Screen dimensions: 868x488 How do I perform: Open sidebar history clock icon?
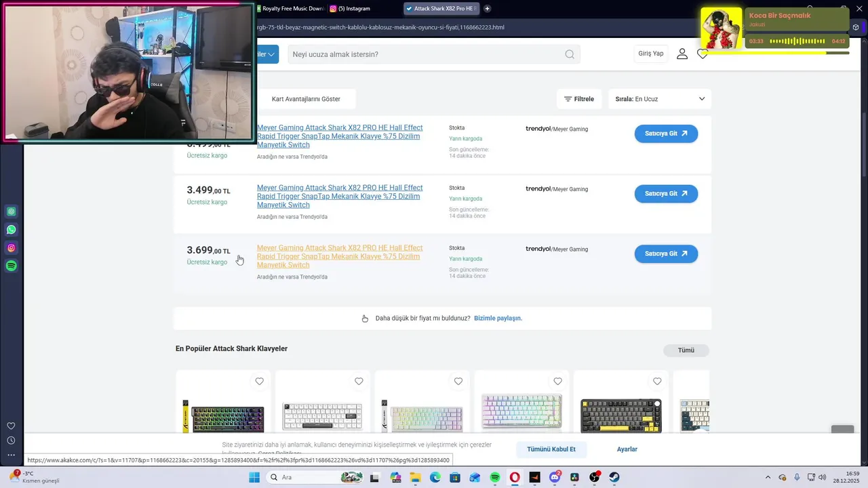[x=11, y=441]
